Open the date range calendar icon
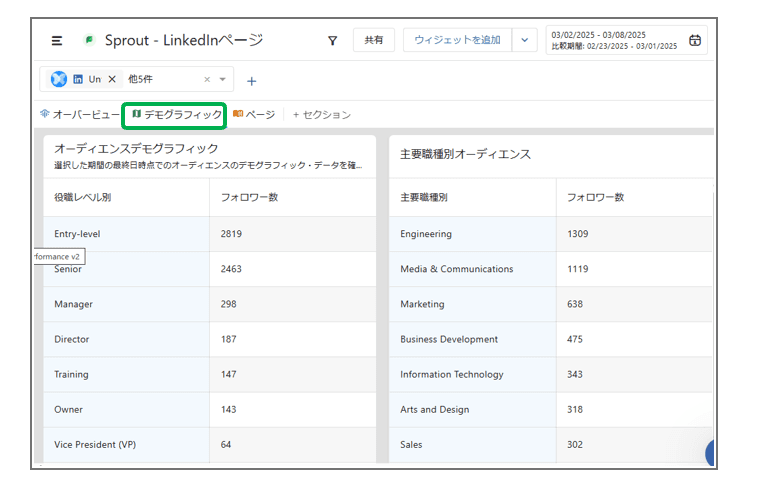757x483 pixels. pyautogui.click(x=695, y=40)
